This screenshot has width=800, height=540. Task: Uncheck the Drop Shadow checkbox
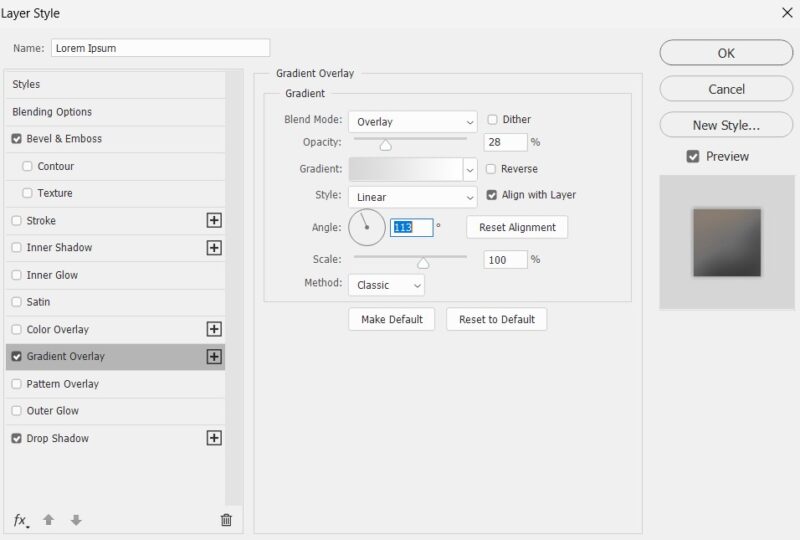coord(17,438)
